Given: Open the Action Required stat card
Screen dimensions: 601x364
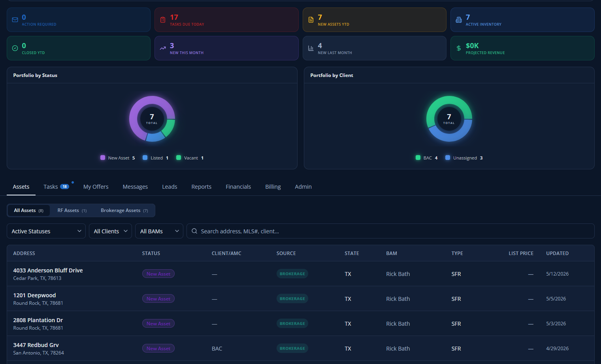Looking at the screenshot, I should [79, 20].
